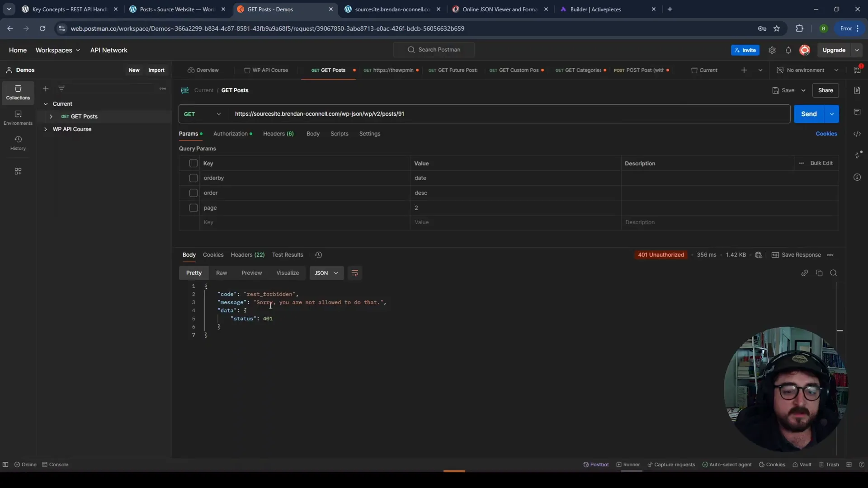Click the New button
The height and width of the screenshot is (488, 868).
(x=134, y=70)
